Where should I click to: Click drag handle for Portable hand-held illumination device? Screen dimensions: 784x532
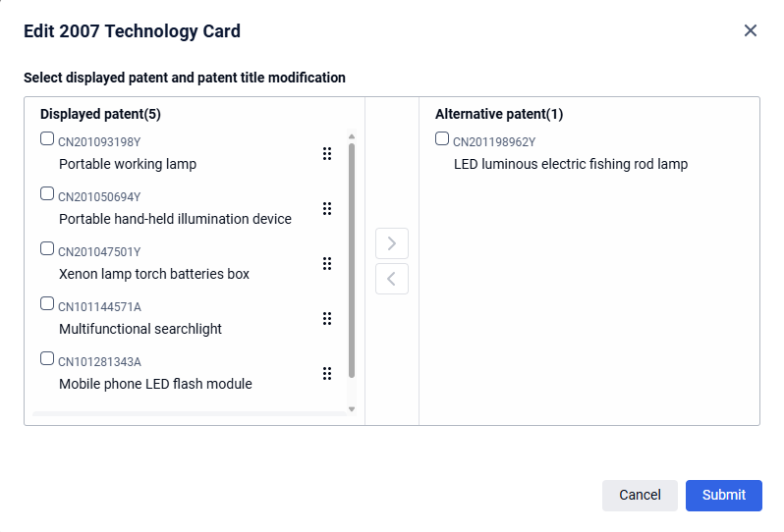327,209
